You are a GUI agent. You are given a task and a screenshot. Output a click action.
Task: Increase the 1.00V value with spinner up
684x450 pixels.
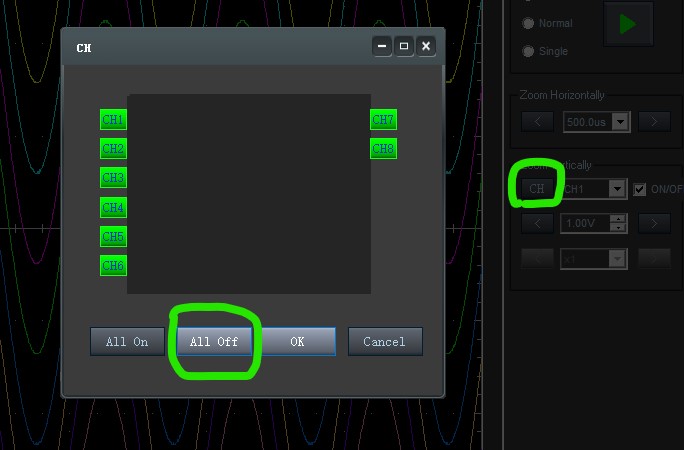[618, 218]
